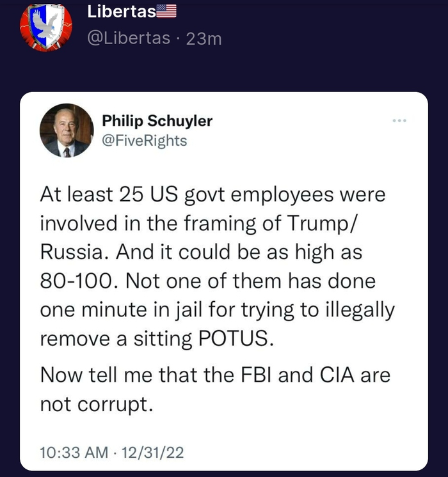
Task: View Philip Schuyler's profile photo
Action: click(67, 130)
